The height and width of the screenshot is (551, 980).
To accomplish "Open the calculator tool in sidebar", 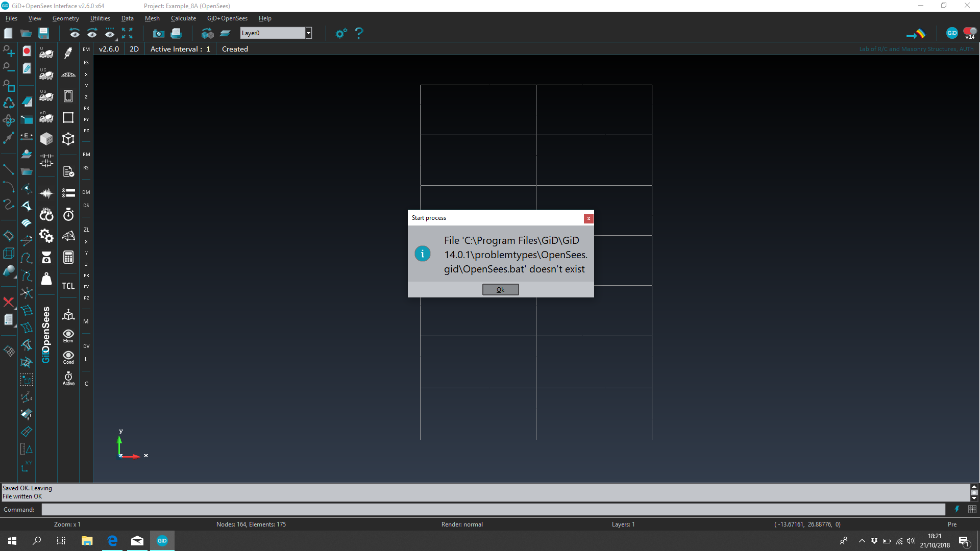I will point(68,258).
